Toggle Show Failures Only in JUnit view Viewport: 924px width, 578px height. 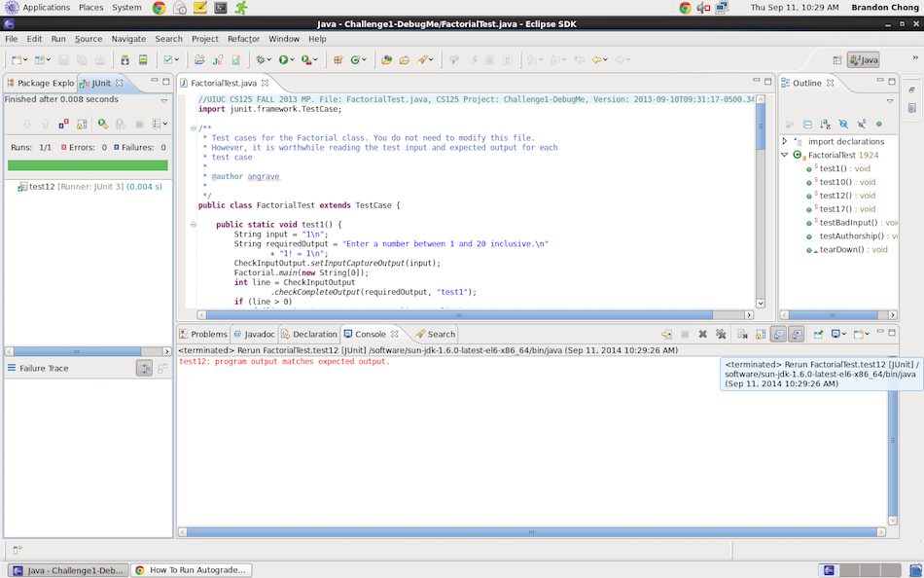click(64, 125)
